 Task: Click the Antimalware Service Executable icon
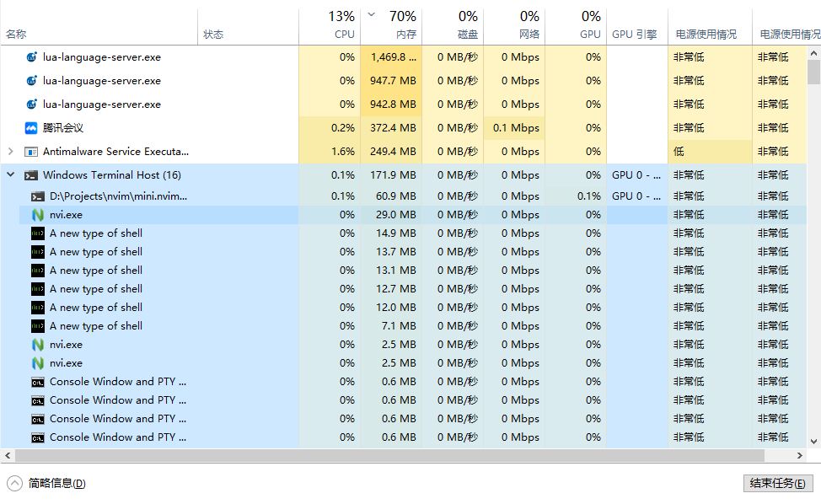(31, 152)
